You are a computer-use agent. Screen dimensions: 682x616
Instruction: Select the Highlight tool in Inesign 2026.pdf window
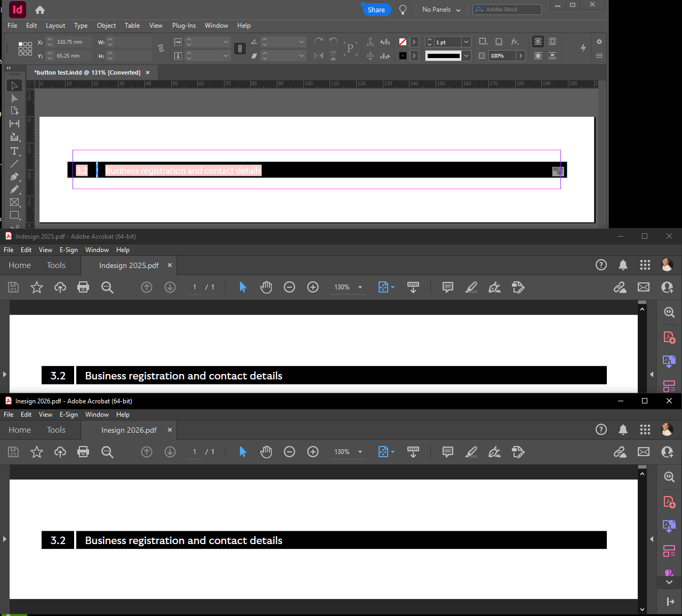471,452
